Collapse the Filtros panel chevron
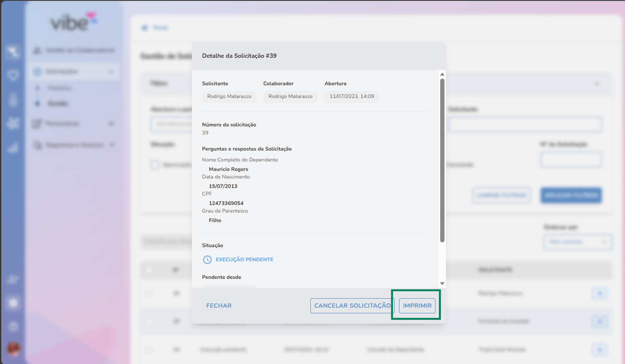625x364 pixels. [x=597, y=83]
